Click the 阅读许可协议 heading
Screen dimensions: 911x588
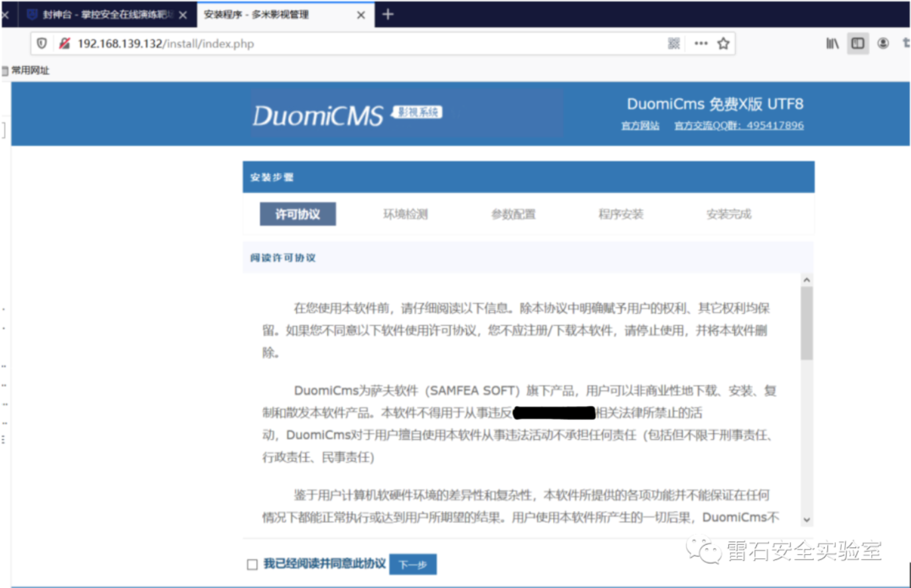283,257
